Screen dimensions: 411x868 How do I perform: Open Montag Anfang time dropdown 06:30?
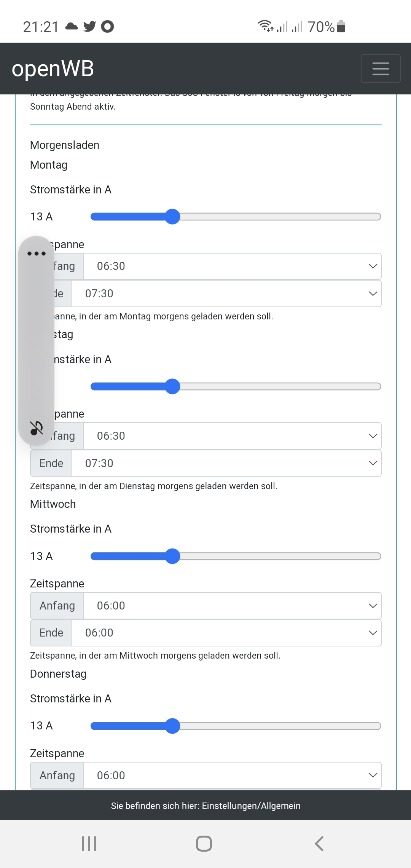[232, 266]
